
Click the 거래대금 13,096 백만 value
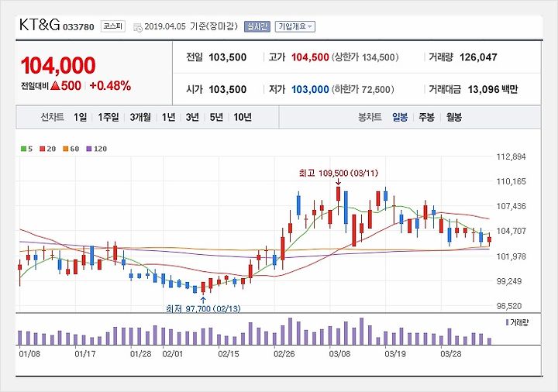493,89
